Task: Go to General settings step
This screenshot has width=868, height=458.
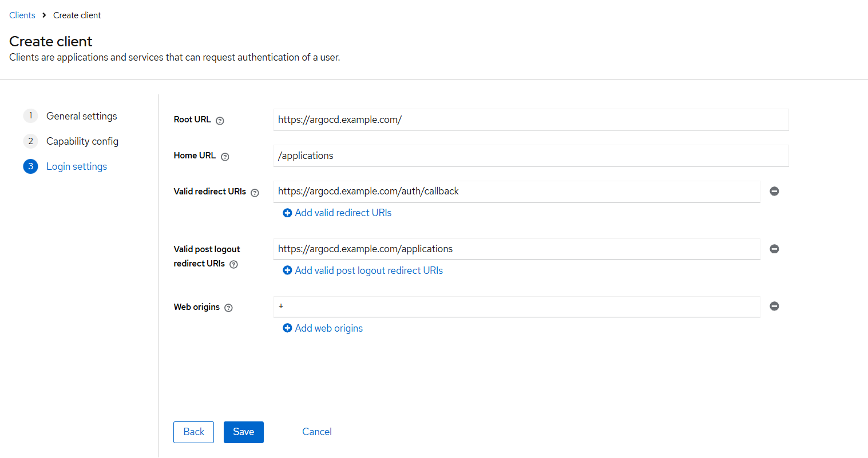Action: (x=81, y=116)
